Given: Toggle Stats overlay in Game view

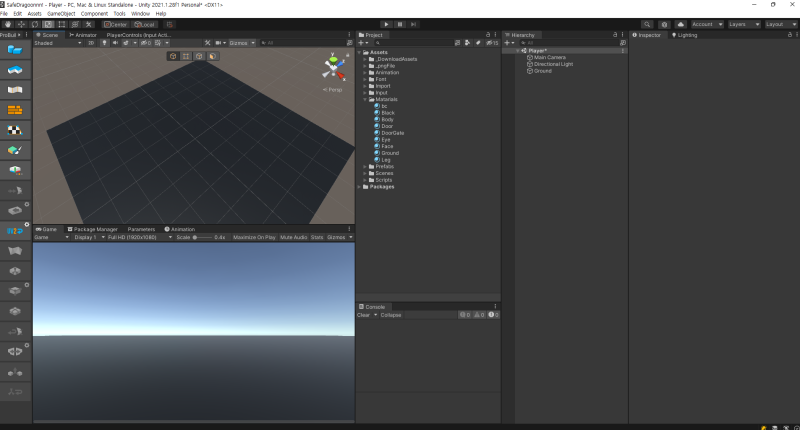Looking at the screenshot, I should click(x=317, y=237).
